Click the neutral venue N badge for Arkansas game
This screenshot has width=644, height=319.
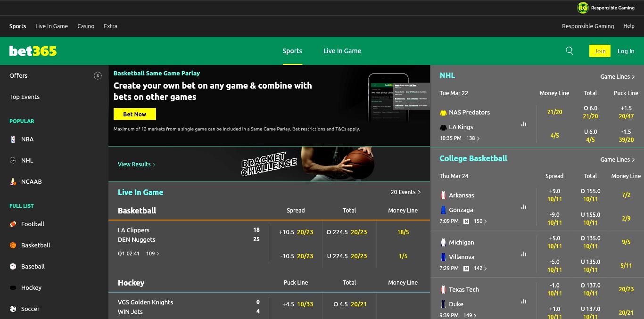tap(466, 221)
